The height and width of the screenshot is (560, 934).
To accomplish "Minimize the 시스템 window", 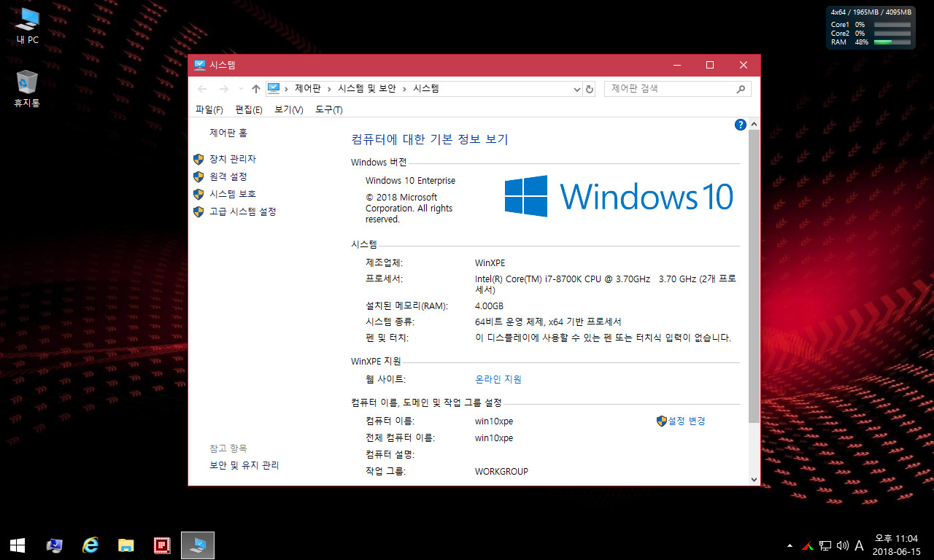I will pyautogui.click(x=676, y=65).
